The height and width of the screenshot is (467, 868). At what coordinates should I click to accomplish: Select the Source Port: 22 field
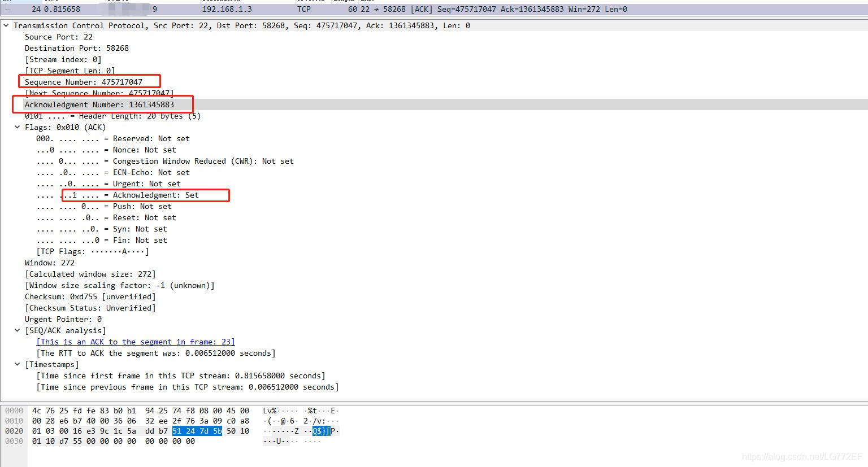pyautogui.click(x=59, y=37)
